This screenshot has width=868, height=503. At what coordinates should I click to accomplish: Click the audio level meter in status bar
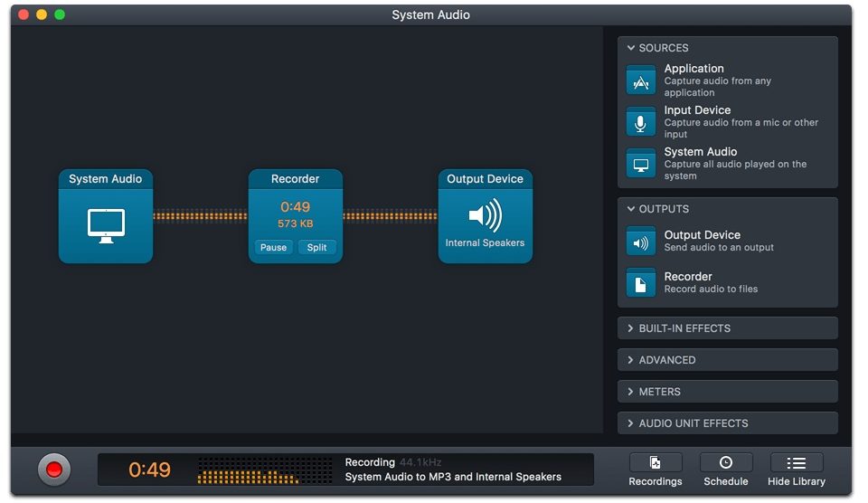263,470
